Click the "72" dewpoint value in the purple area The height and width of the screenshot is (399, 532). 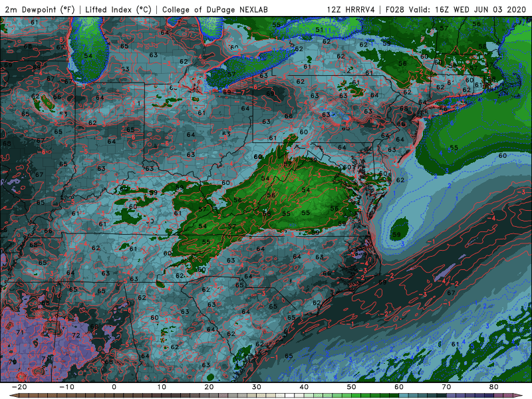(x=76, y=336)
